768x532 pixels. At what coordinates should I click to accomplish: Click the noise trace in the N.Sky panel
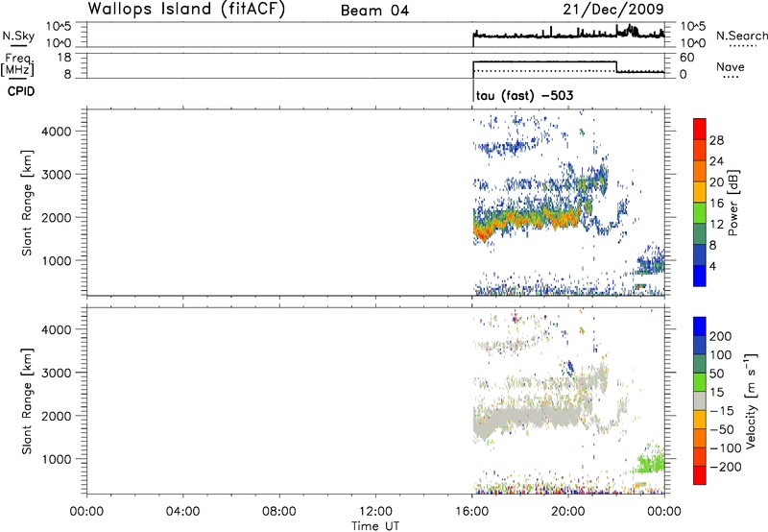pos(568,36)
